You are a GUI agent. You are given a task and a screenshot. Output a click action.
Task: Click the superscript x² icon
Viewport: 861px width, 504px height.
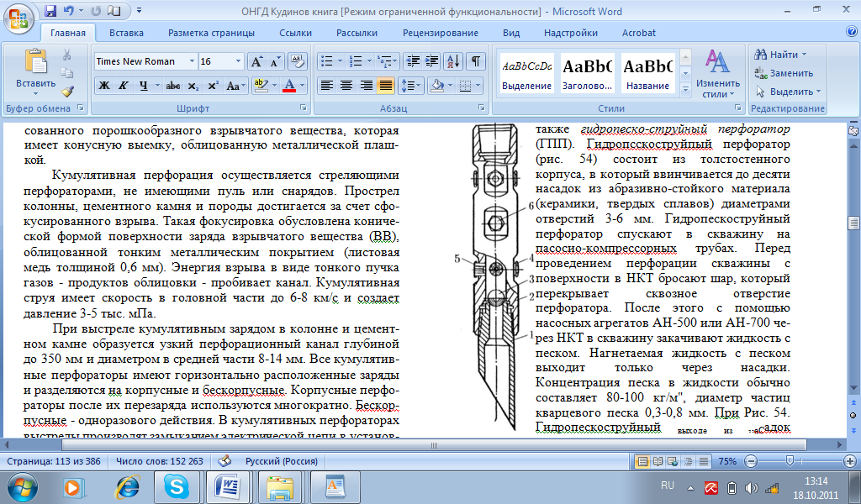pos(213,86)
